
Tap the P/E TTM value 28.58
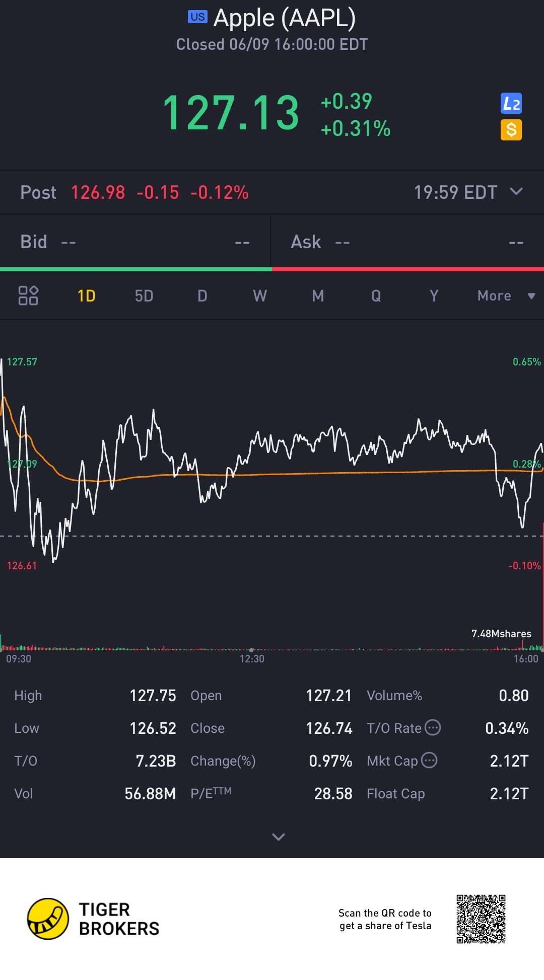pos(333,794)
